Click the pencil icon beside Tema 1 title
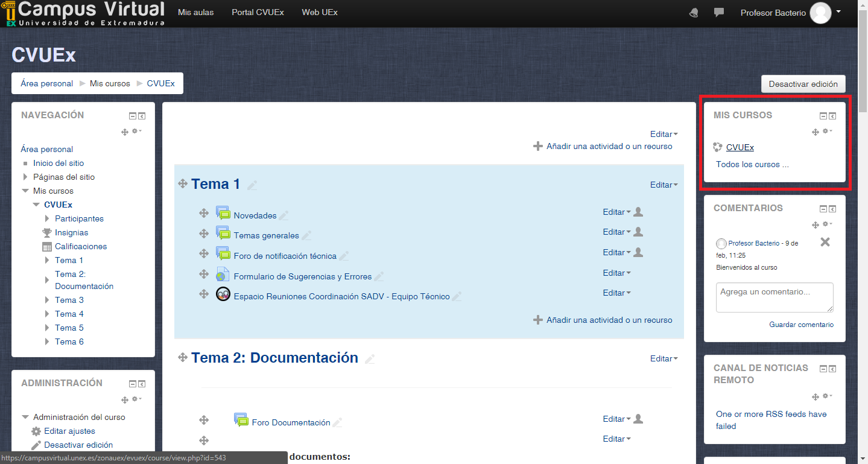This screenshot has height=464, width=868. click(x=252, y=185)
